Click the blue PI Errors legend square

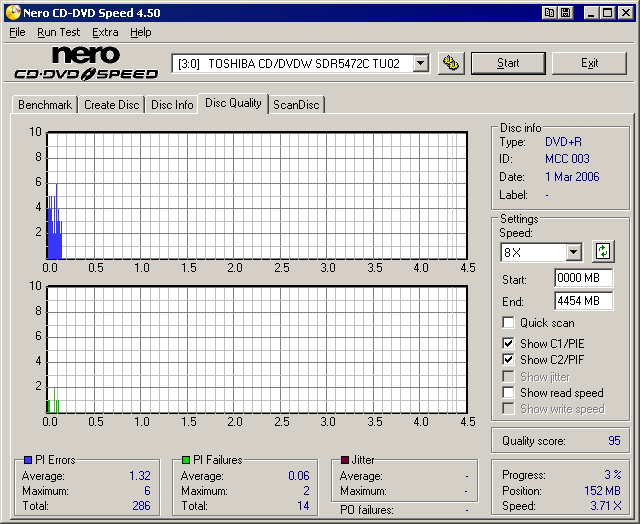click(28, 460)
